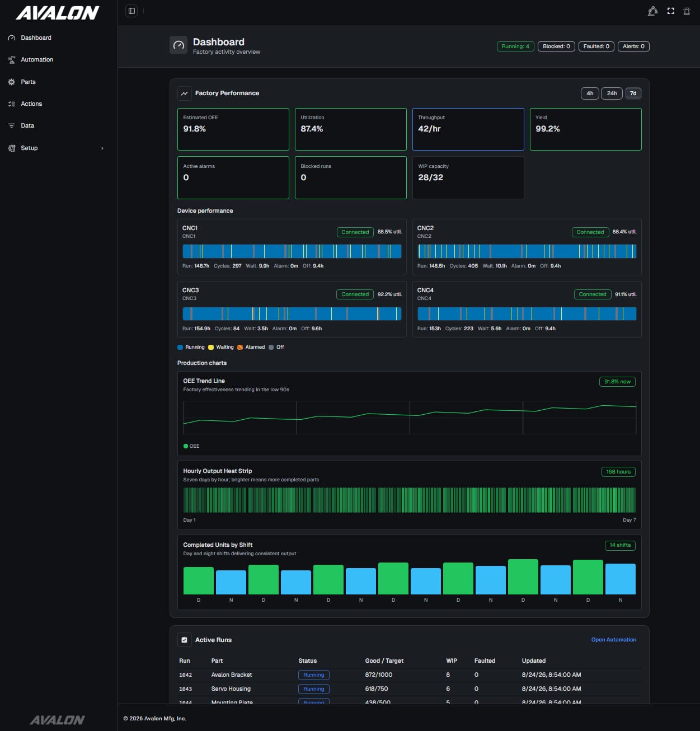Click the Blocked: 0 status badge

(556, 46)
